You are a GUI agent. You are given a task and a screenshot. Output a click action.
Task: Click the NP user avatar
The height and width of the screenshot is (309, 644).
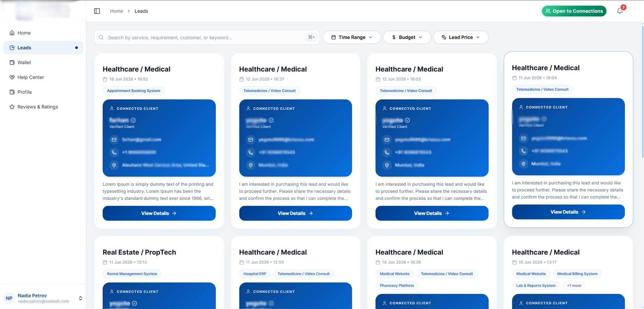(9, 298)
